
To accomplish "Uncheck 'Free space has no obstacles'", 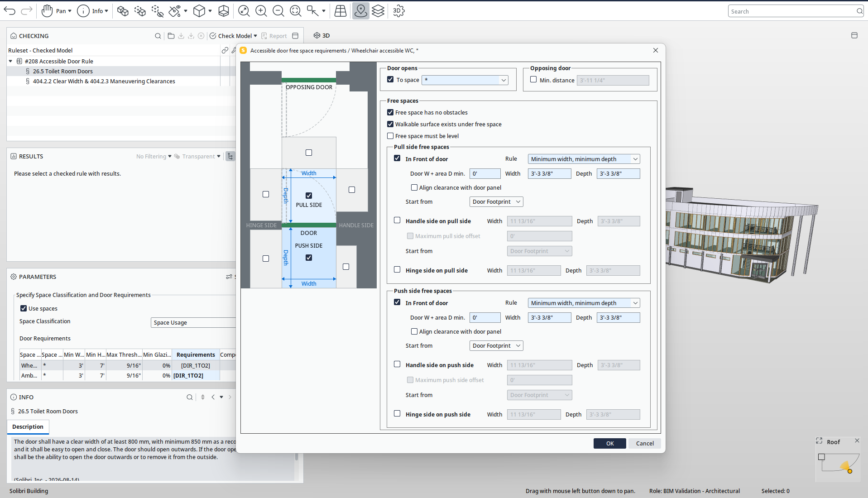I will tap(390, 112).
